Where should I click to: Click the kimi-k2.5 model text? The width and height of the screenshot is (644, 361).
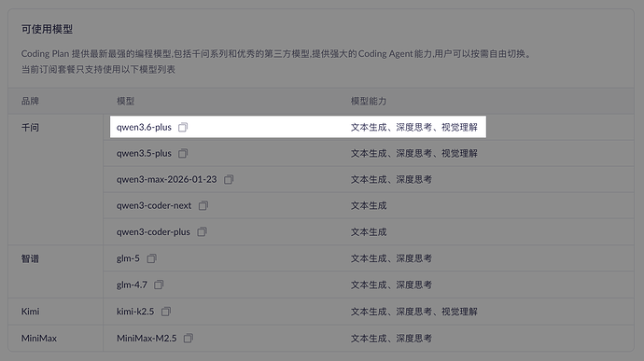click(x=135, y=312)
